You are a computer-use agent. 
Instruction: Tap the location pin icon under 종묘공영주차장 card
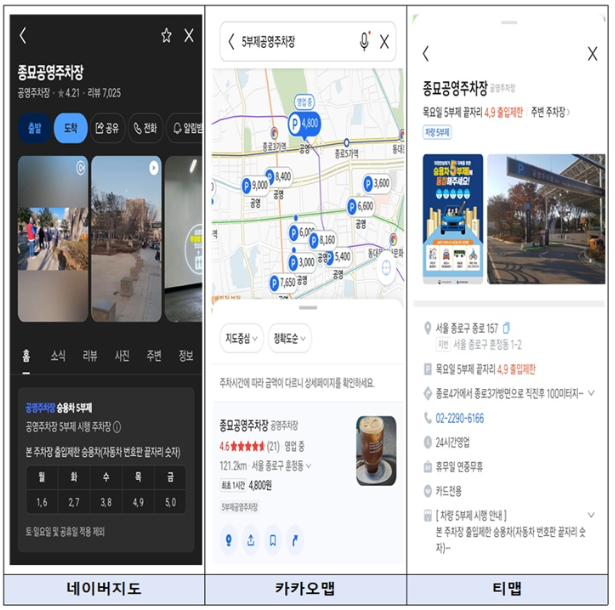pyautogui.click(x=229, y=540)
